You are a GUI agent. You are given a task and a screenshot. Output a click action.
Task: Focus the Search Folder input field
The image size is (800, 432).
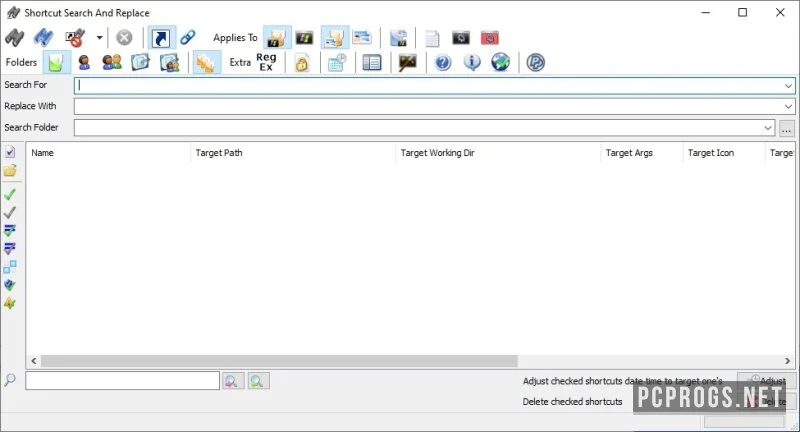pos(417,128)
